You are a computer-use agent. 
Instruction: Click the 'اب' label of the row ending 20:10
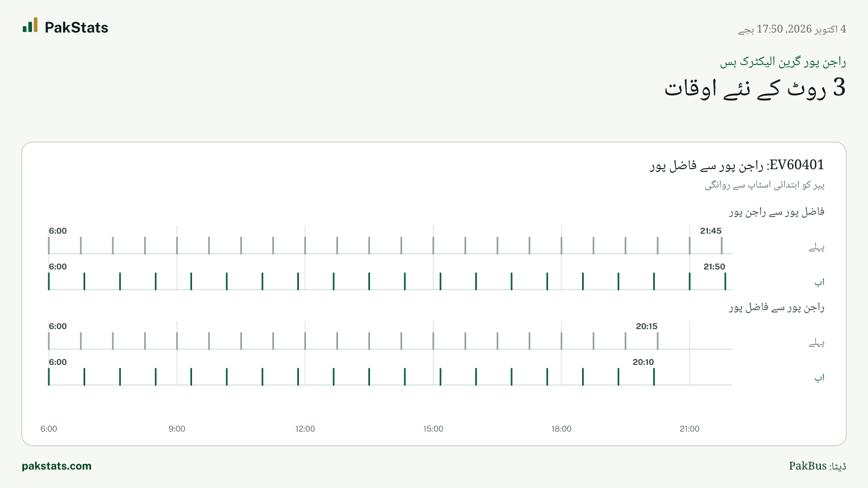819,378
